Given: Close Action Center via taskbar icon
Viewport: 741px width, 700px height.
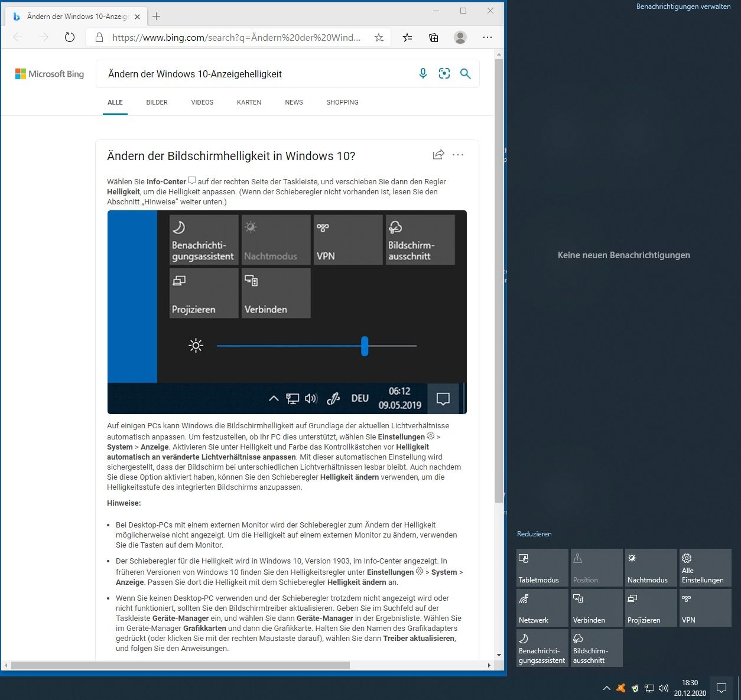Looking at the screenshot, I should (x=721, y=688).
